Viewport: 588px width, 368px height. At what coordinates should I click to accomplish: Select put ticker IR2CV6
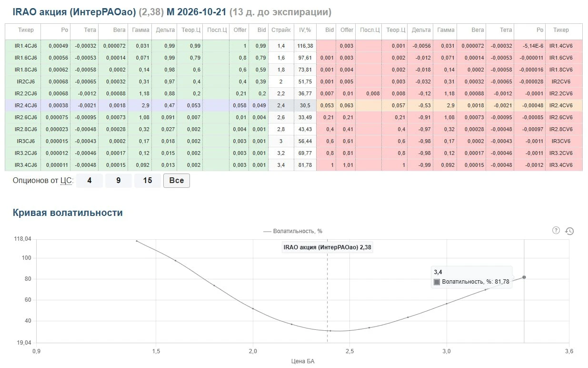(561, 82)
